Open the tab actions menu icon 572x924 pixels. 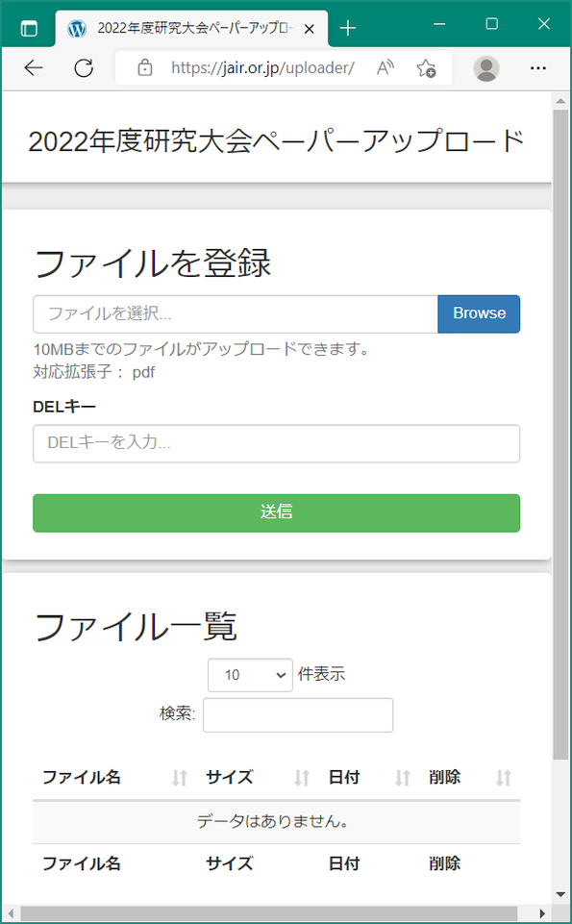(28, 28)
